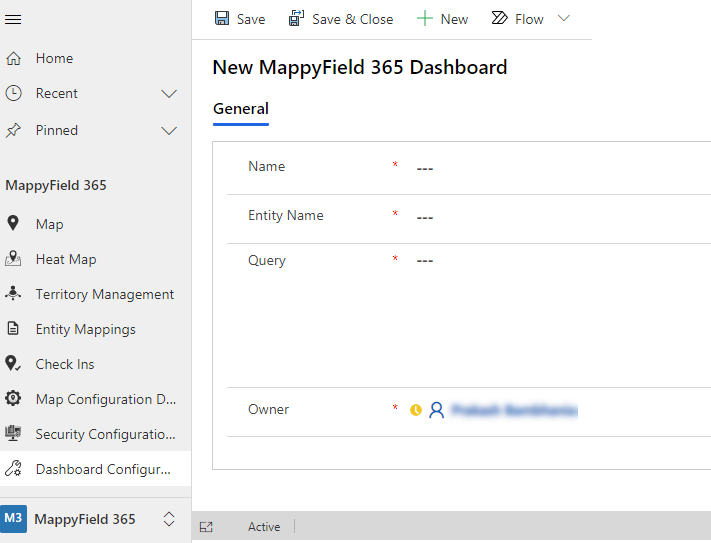This screenshot has height=543, width=711.
Task: Click the yellow clock icon beside Owner
Action: click(x=416, y=410)
